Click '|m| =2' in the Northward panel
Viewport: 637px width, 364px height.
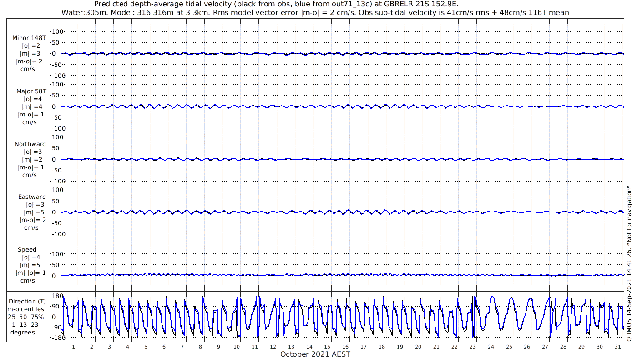click(x=30, y=160)
